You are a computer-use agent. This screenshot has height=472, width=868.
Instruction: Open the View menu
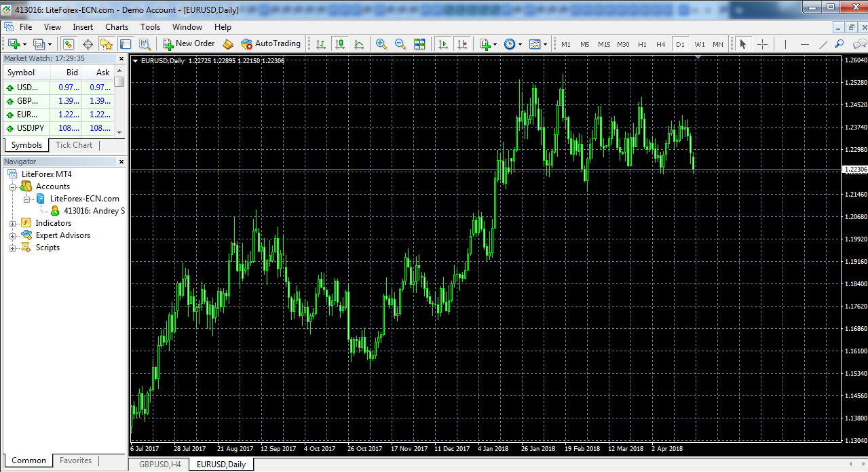[52, 27]
